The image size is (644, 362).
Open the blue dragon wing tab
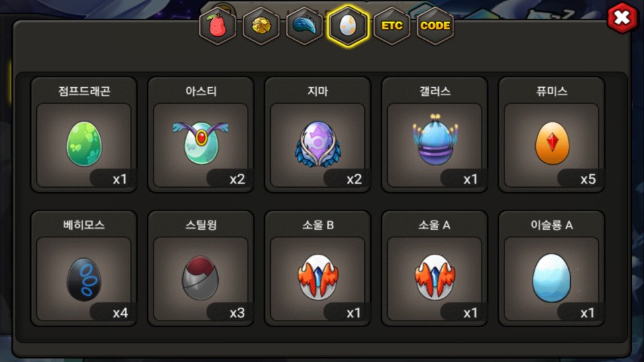point(305,26)
